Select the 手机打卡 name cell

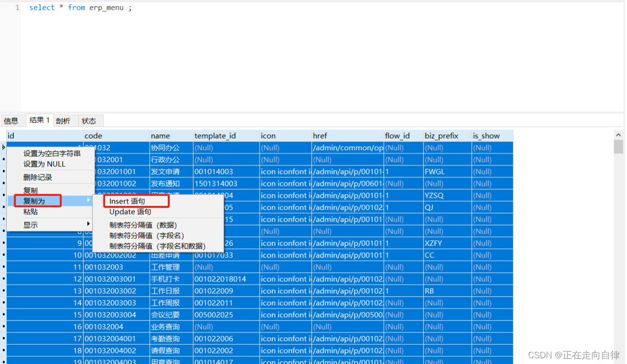[165, 279]
